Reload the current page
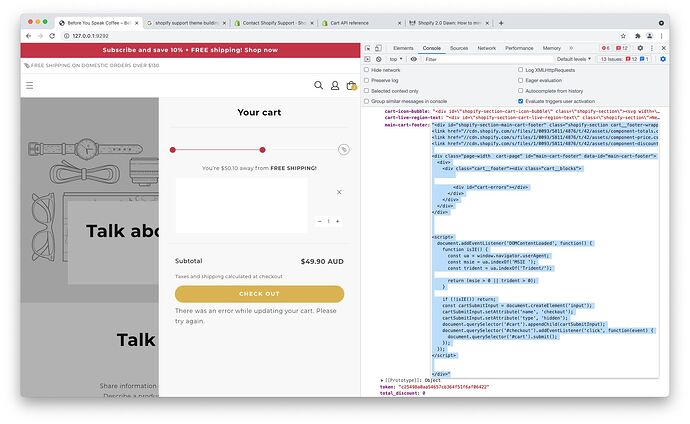This screenshot has width=690, height=424. click(x=52, y=36)
